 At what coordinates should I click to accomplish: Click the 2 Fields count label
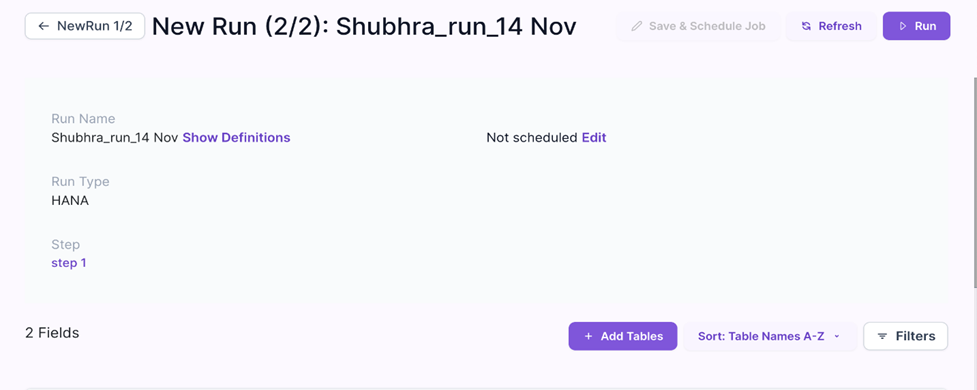[52, 333]
